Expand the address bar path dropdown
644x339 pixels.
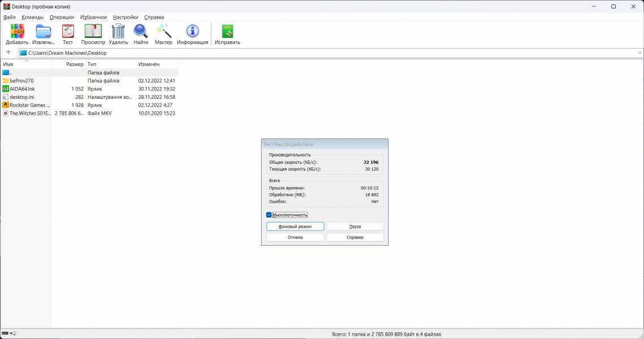tap(639, 53)
